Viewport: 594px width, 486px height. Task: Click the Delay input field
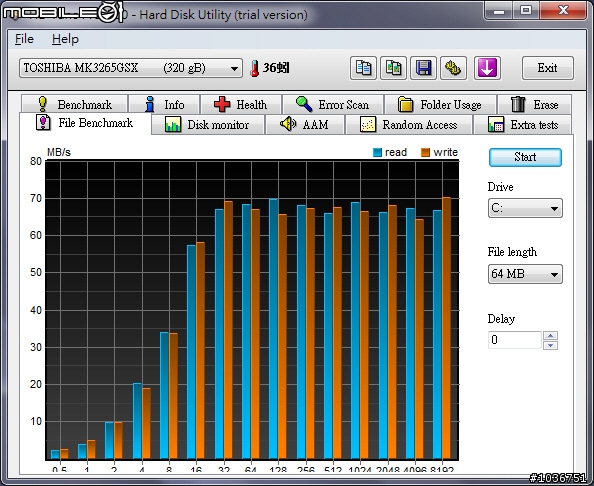(x=514, y=340)
